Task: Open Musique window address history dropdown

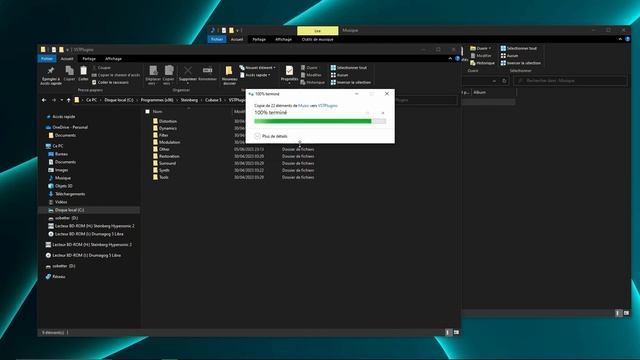Action: tap(494, 81)
